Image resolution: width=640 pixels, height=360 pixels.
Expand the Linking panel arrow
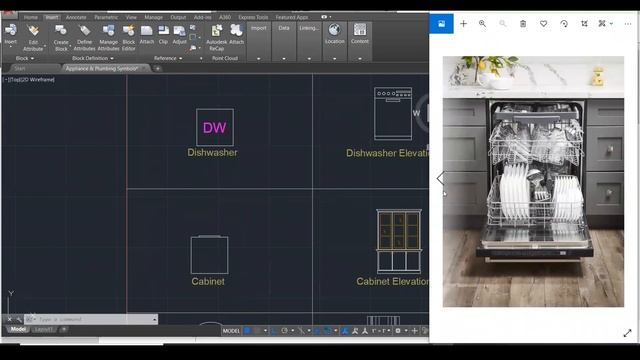(x=309, y=59)
